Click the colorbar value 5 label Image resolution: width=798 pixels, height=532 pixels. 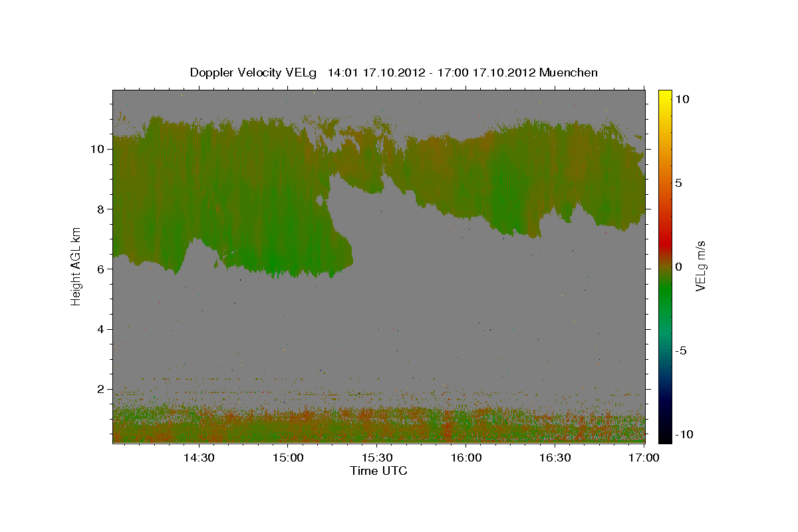click(678, 182)
